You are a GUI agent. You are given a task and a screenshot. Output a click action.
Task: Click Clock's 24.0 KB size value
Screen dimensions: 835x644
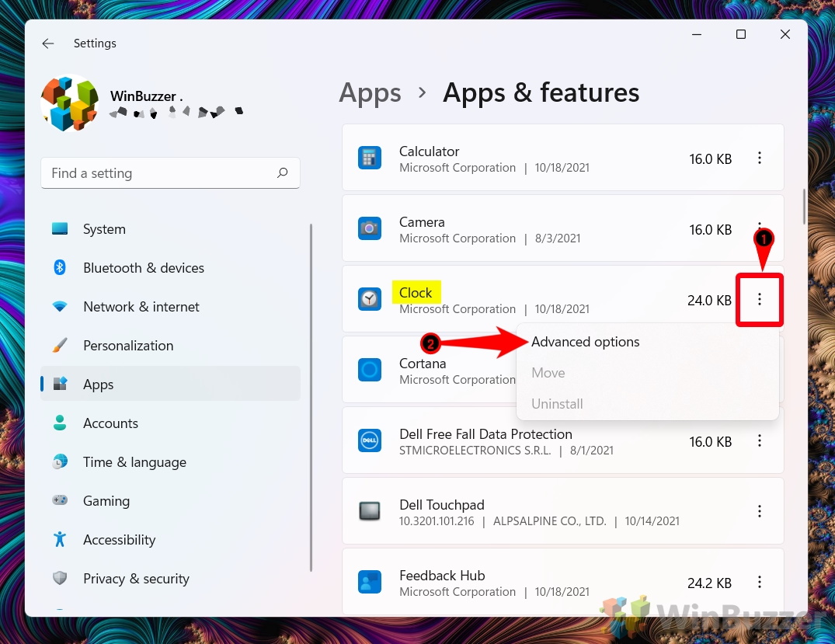tap(709, 301)
